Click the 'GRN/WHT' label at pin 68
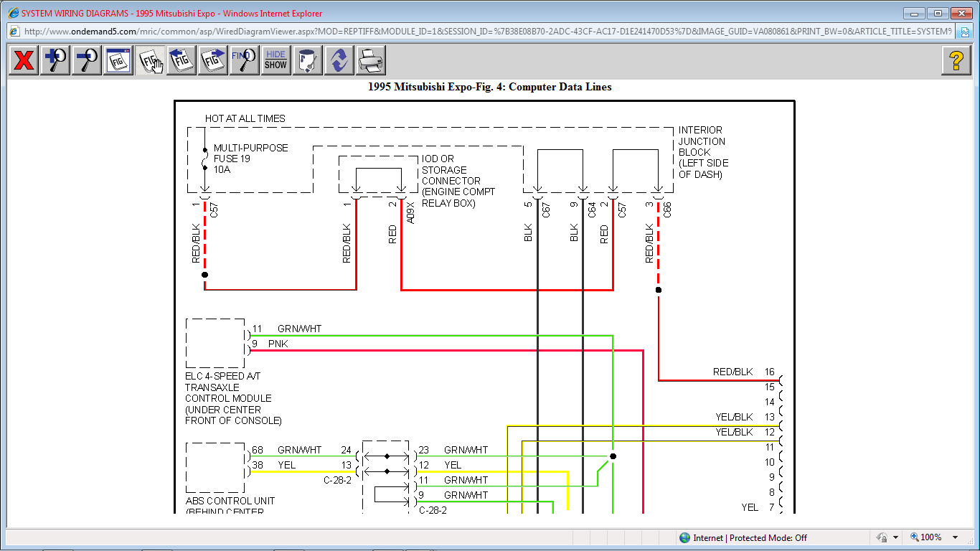 300,450
